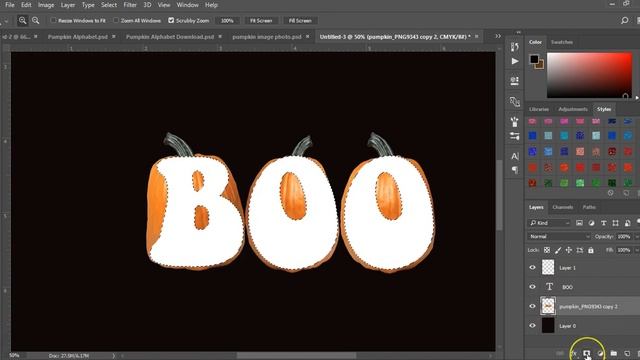Create new fill or adjustment layer

coord(600,353)
